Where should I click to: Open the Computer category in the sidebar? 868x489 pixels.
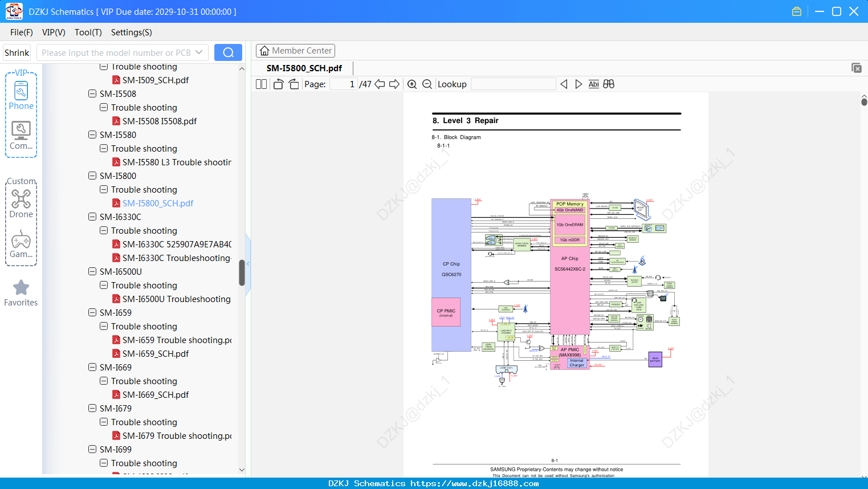coord(21,135)
